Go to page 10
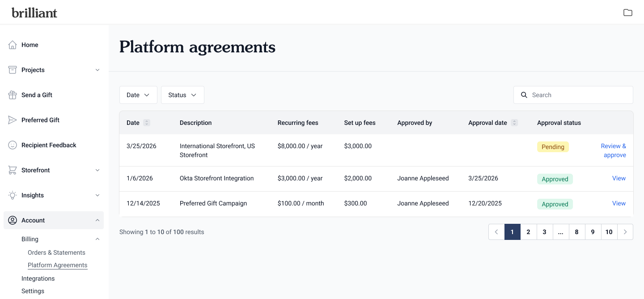This screenshot has height=299, width=644. coord(609,232)
